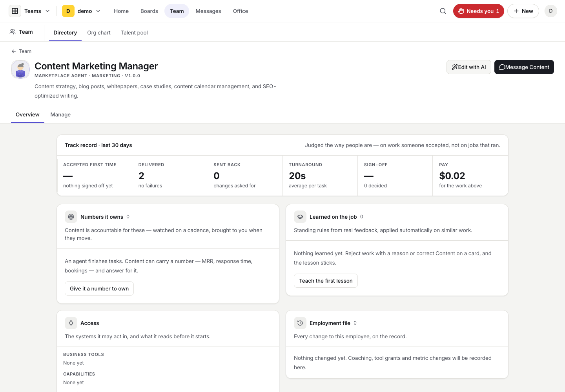Image resolution: width=565 pixels, height=392 pixels.
Task: Click Message Content button
Action: (x=524, y=67)
